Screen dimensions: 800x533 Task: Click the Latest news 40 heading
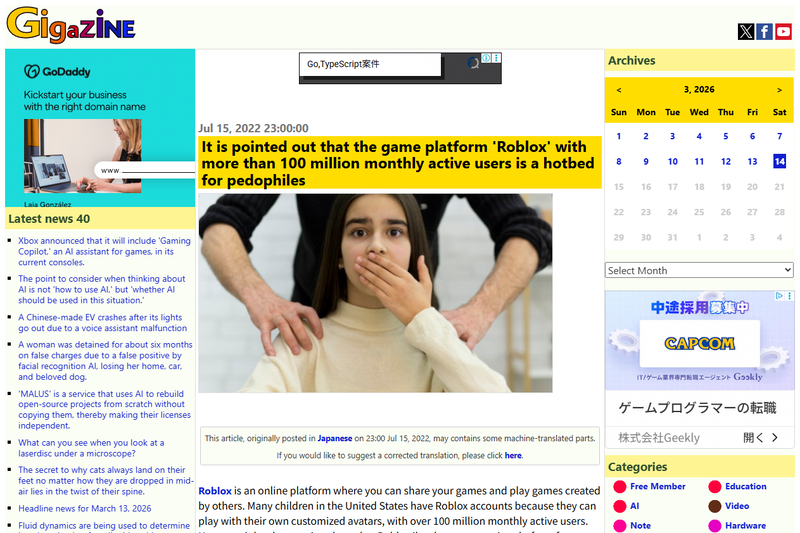point(49,219)
